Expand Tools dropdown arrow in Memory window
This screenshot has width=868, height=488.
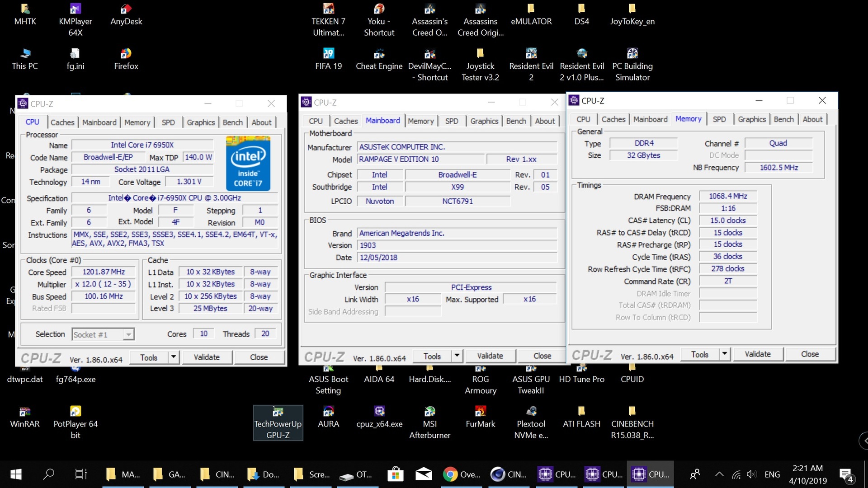725,354
